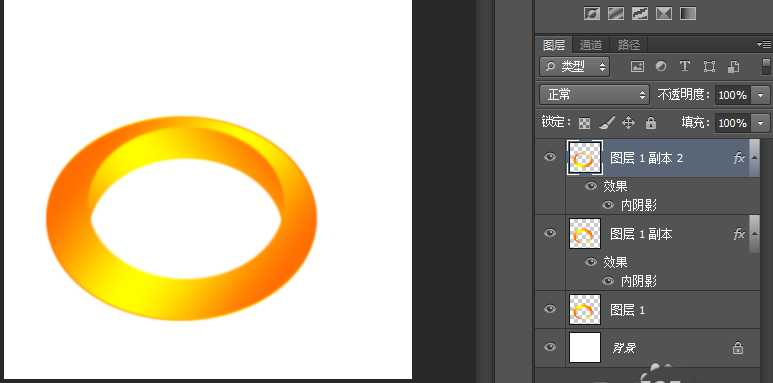This screenshot has height=383, width=773.
Task: Click the lock image pixels brush icon
Action: click(607, 123)
